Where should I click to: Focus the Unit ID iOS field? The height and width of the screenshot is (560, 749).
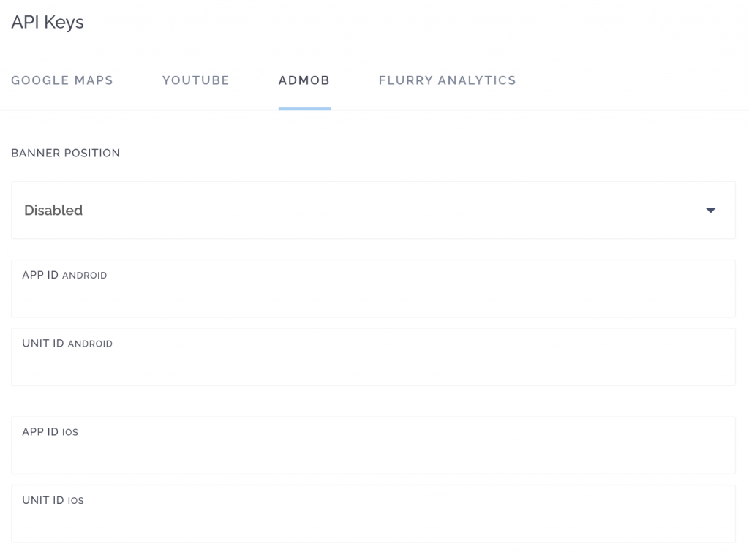coord(373,514)
